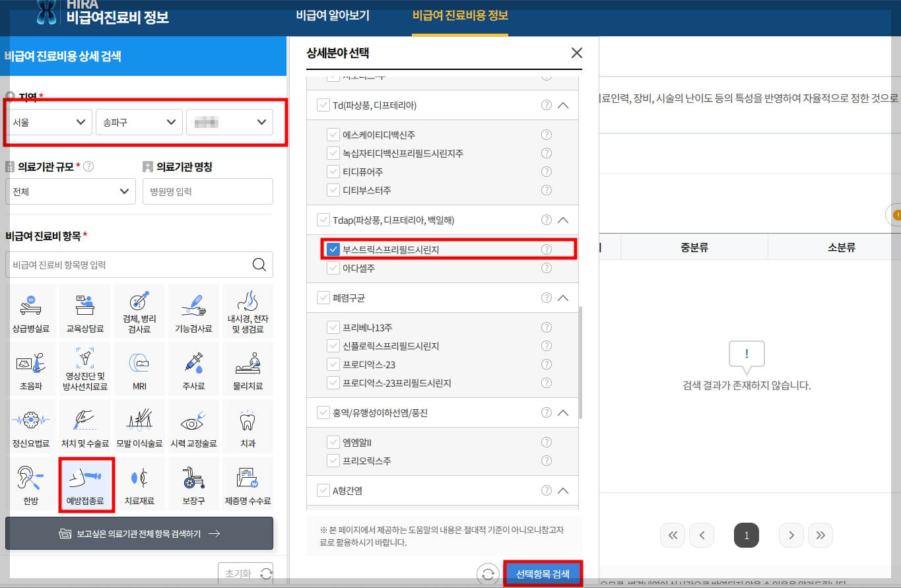Open 비급여 알아보기 menu
The height and width of the screenshot is (588, 901).
click(x=333, y=16)
